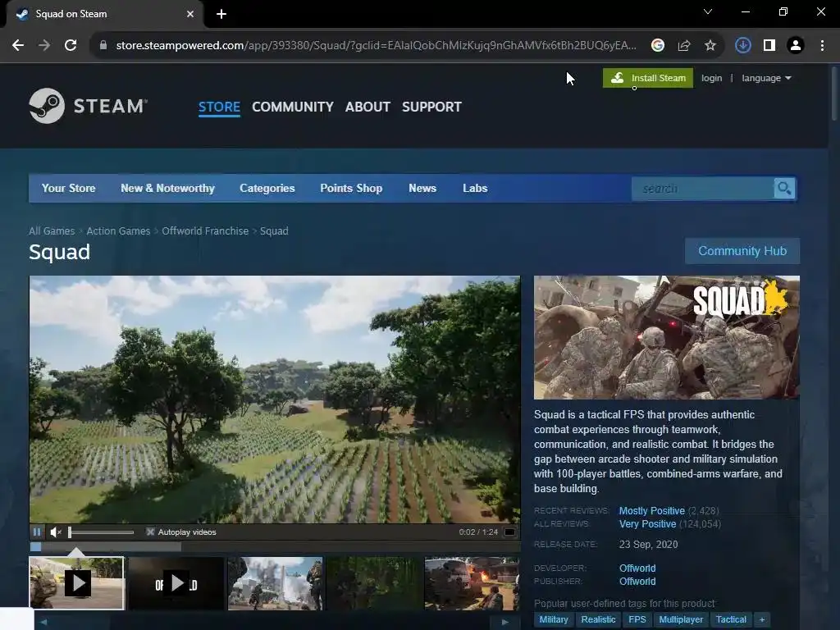
Task: Click the Squad header capsule image
Action: (666, 337)
